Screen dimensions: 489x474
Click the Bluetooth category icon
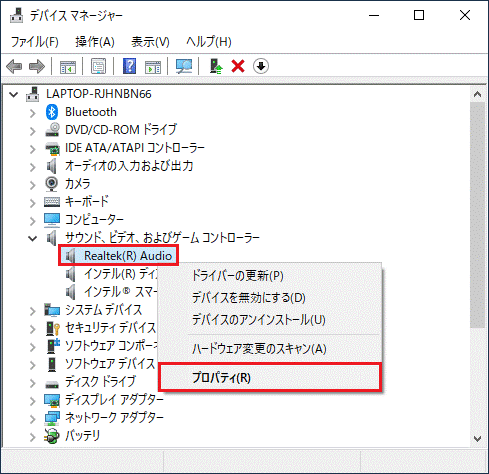click(52, 112)
